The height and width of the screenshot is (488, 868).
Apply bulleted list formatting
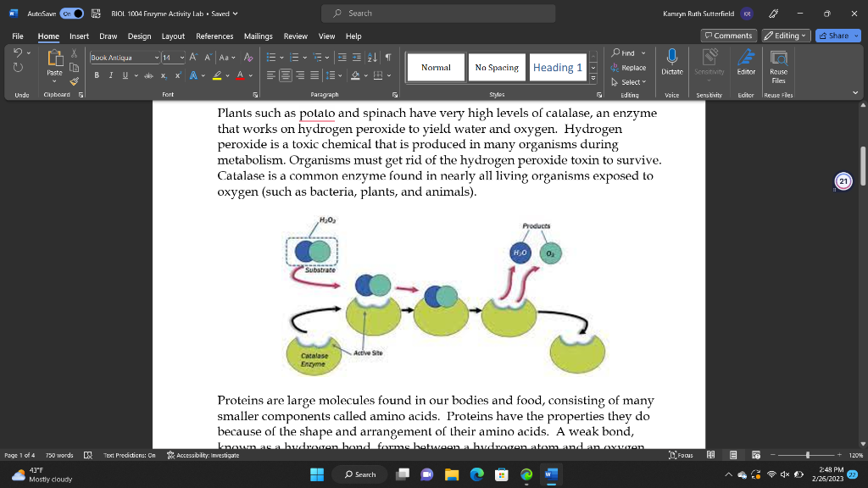click(x=271, y=57)
